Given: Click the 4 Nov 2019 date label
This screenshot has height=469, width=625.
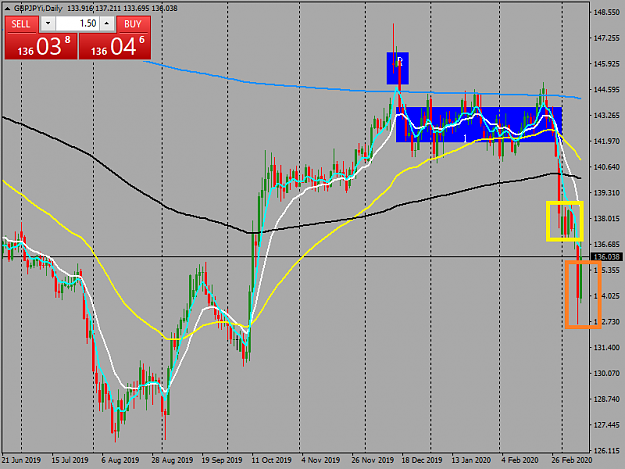Looking at the screenshot, I should pos(320,460).
